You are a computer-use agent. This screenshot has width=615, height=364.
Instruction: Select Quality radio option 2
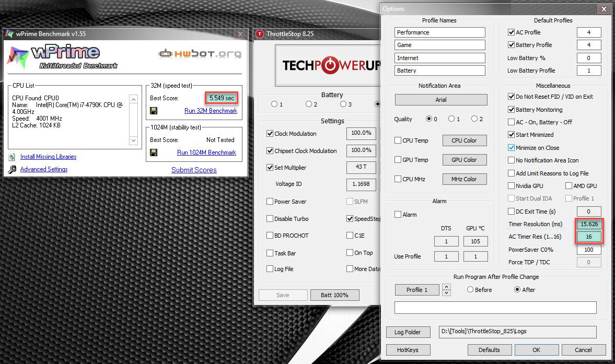(x=474, y=119)
